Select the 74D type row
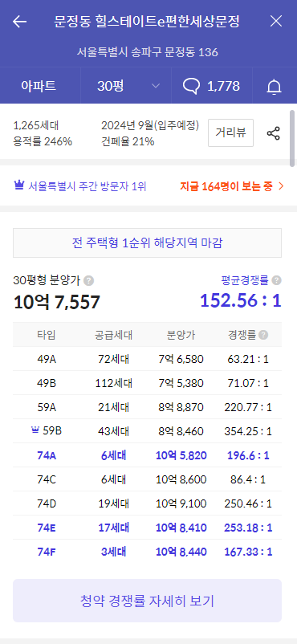 (x=147, y=503)
